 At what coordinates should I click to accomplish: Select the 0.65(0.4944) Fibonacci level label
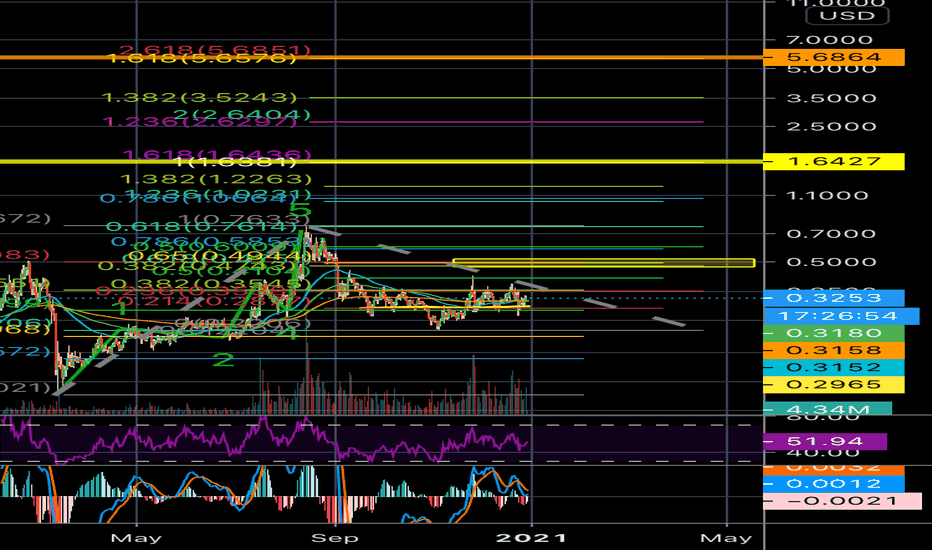(219, 256)
